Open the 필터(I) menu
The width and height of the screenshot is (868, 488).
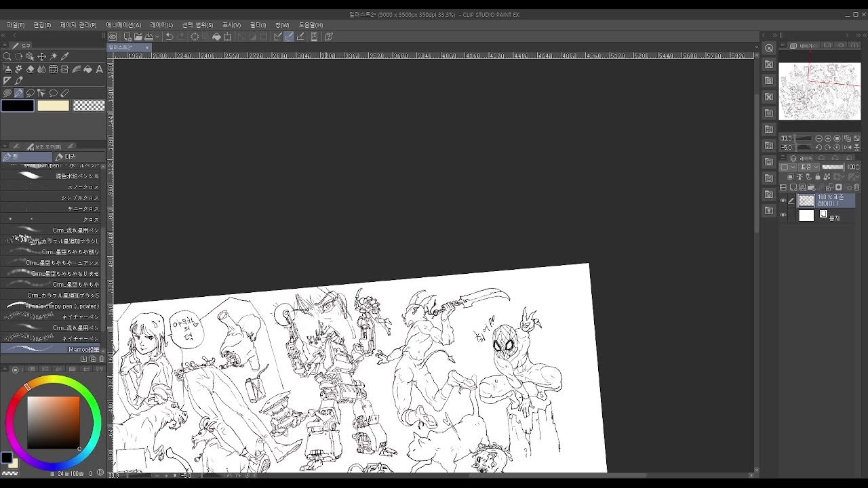coord(258,25)
